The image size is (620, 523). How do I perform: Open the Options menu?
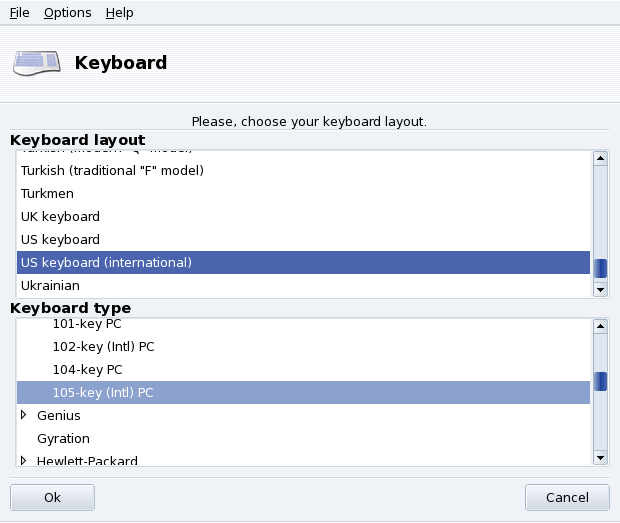click(x=67, y=13)
